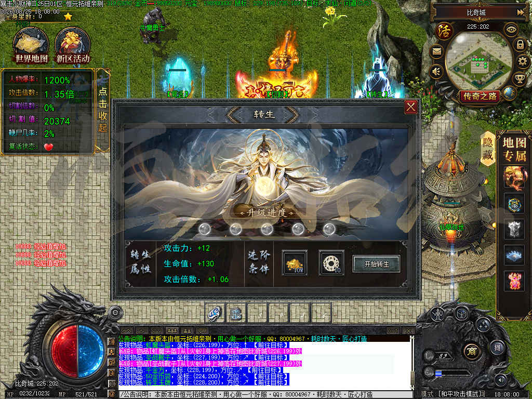Click 前往目标 link for 50金币袋
Viewport: 532px width, 399px height.
271,376
